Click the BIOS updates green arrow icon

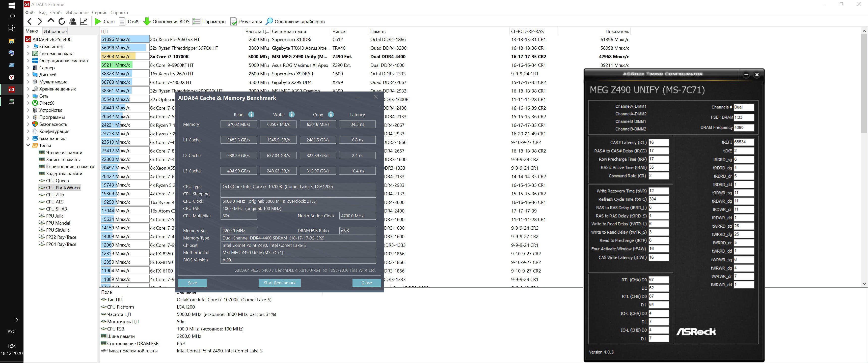click(x=147, y=21)
